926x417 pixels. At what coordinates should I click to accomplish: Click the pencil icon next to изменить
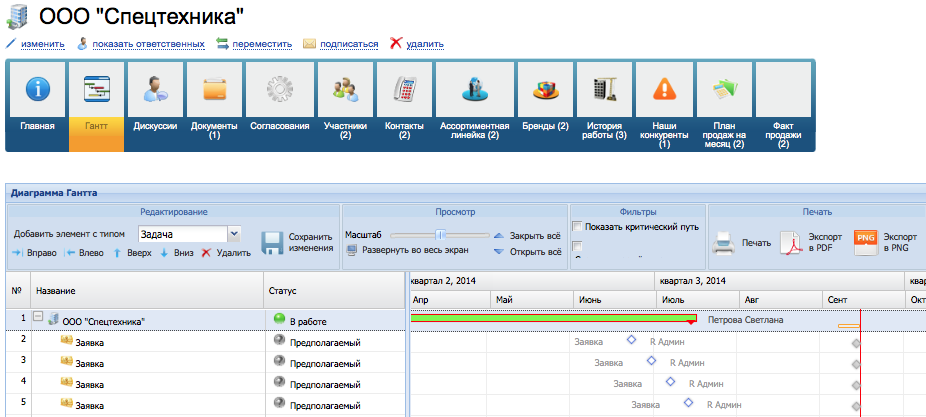pyautogui.click(x=11, y=44)
